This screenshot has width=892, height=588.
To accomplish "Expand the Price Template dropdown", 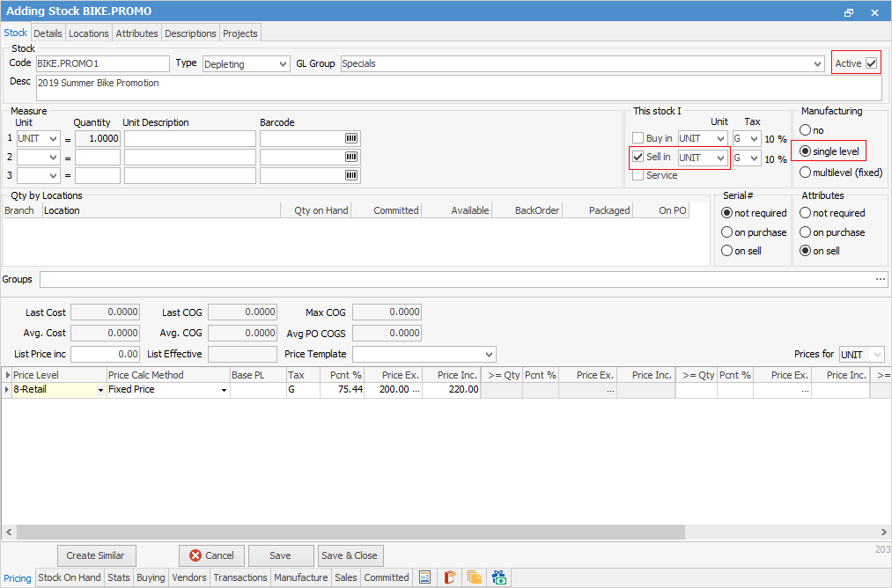I will (489, 355).
